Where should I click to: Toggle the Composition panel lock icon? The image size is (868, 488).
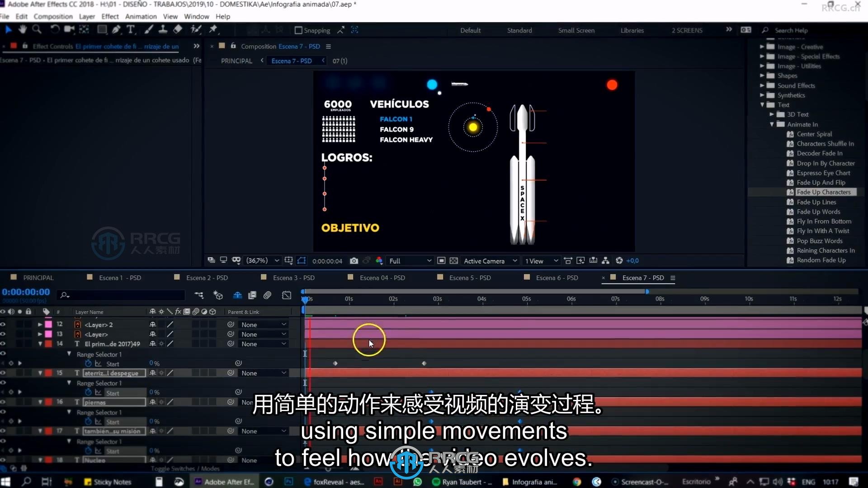tap(233, 46)
